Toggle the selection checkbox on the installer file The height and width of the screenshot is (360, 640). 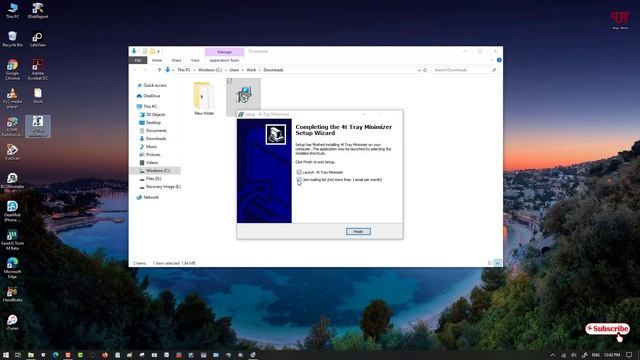click(x=229, y=81)
